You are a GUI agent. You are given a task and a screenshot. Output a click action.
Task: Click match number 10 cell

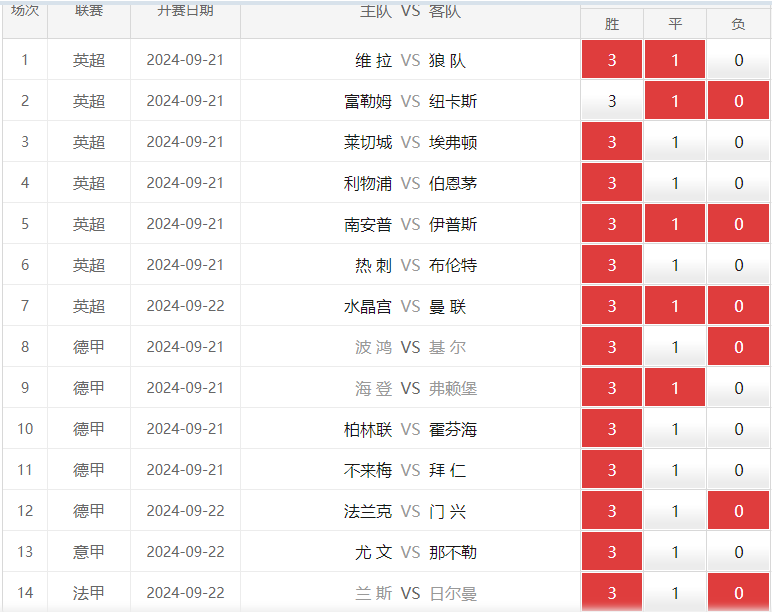25,429
